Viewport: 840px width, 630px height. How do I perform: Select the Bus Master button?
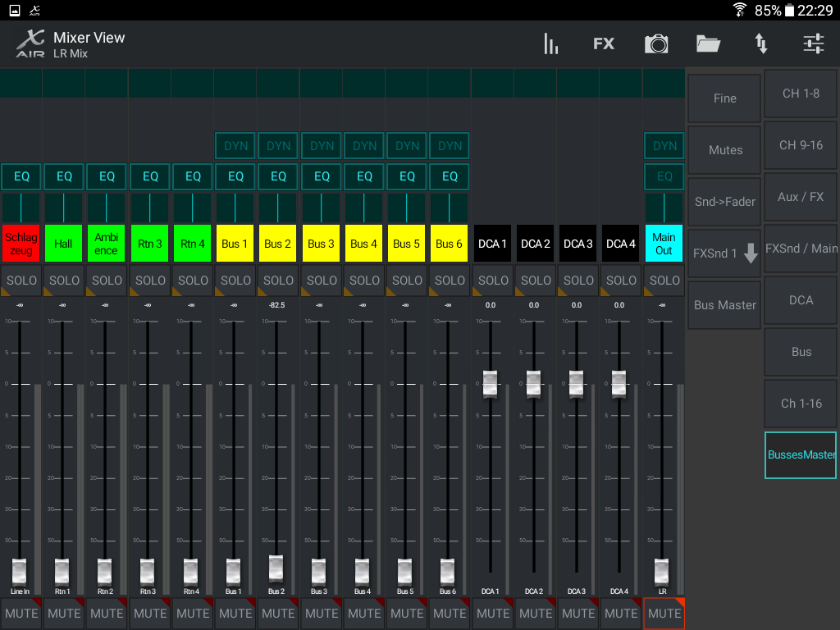(724, 305)
